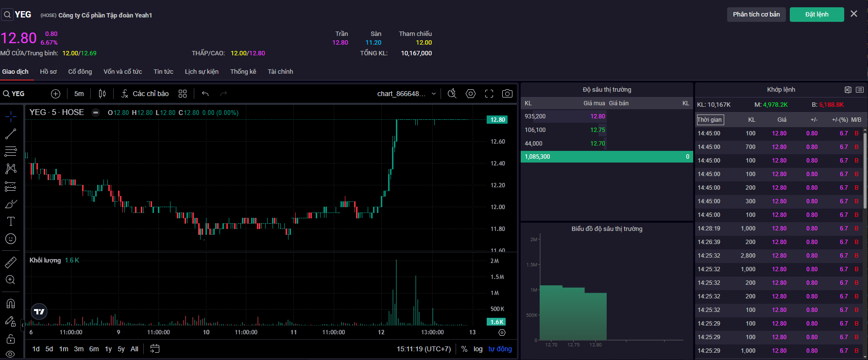Take a chart snapshot with camera icon

pyautogui.click(x=508, y=94)
